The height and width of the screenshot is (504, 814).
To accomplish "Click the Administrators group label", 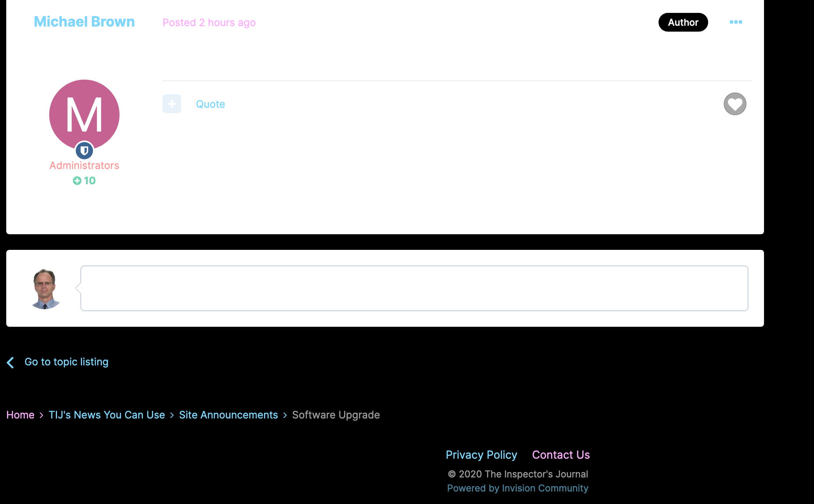I will click(84, 166).
